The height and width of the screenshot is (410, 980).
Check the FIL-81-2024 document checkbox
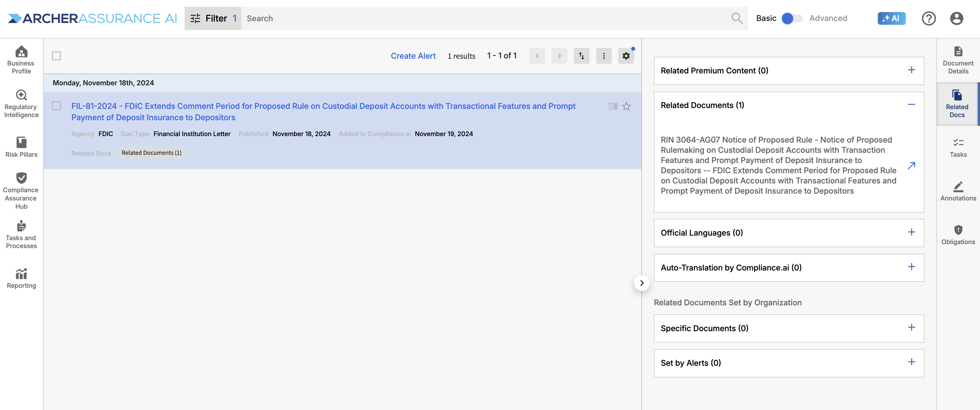[x=56, y=106]
